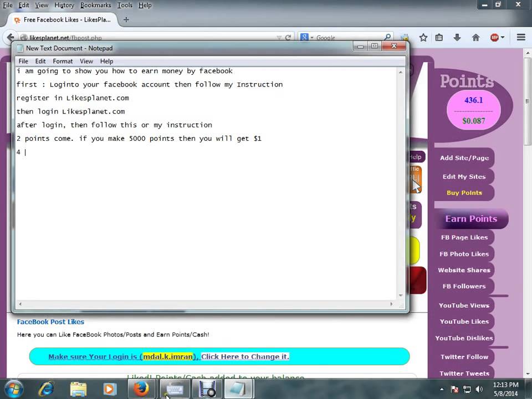Open YouTube Dislikes link
The image size is (532, 399).
coord(464,338)
